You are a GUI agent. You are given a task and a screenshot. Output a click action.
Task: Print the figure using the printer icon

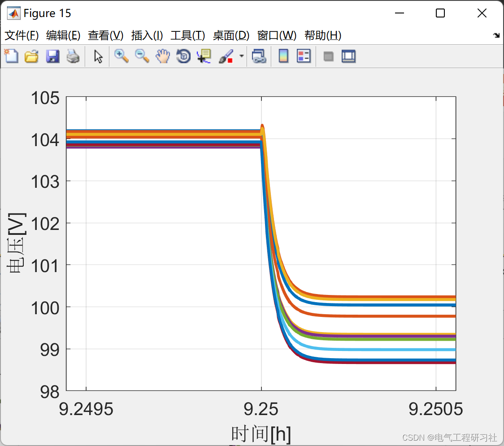point(73,56)
